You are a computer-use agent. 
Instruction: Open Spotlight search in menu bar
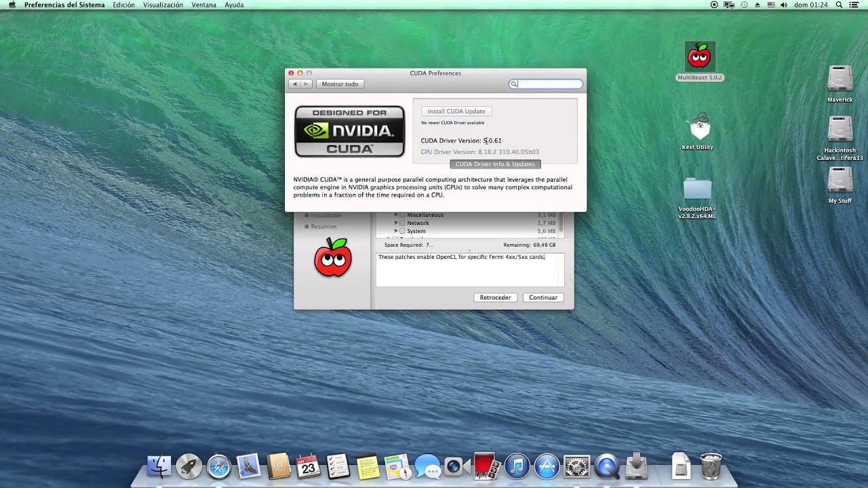(840, 5)
